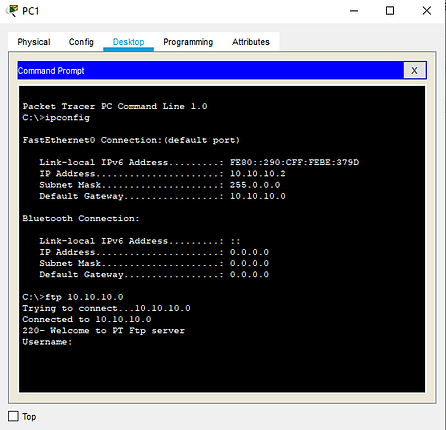
Task: Click the IP Address 10.10.10.2 line
Action: [162, 174]
